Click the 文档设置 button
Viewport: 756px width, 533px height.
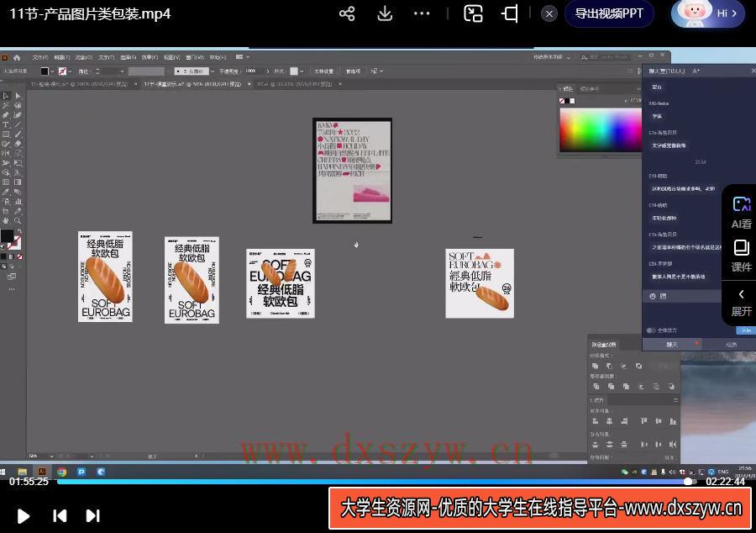coord(324,71)
